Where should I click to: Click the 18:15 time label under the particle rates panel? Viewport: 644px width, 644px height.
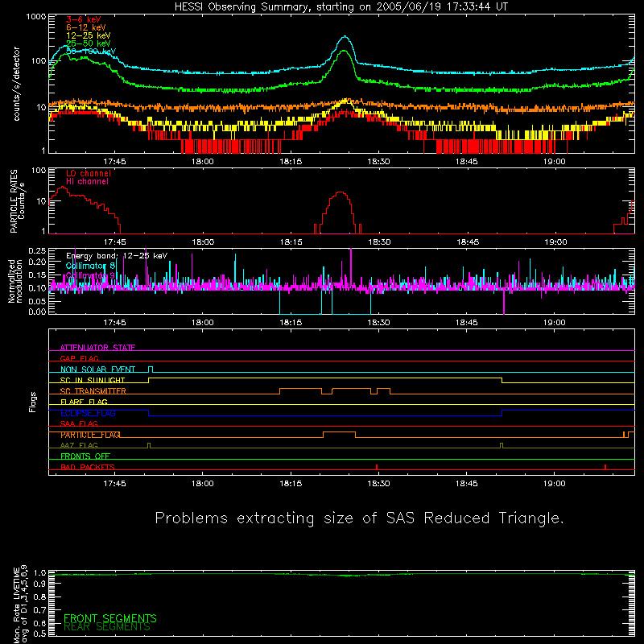click(291, 242)
